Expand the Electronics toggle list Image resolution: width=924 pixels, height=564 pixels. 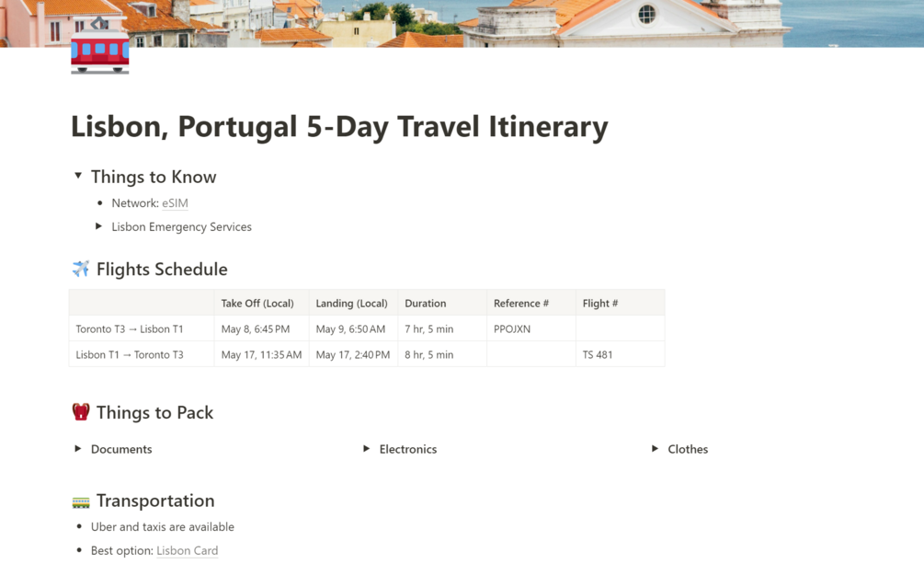(367, 449)
